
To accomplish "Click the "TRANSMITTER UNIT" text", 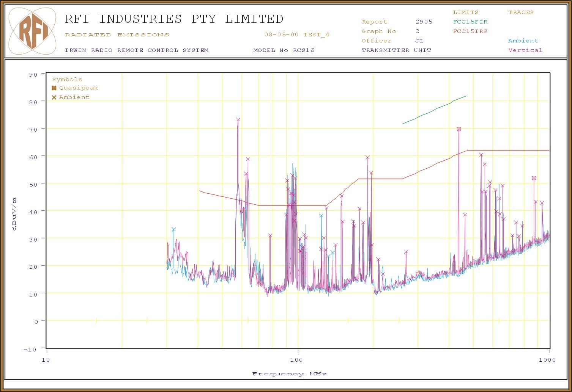I will 396,50.
